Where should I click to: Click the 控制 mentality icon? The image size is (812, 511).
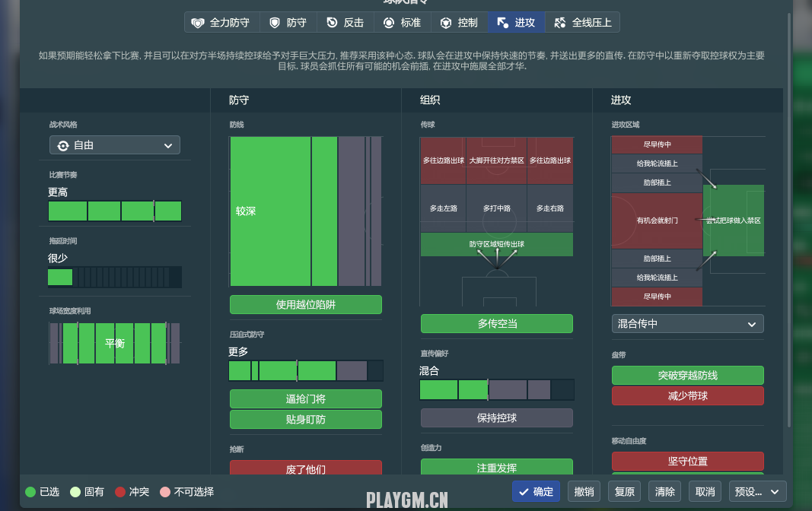coord(446,23)
